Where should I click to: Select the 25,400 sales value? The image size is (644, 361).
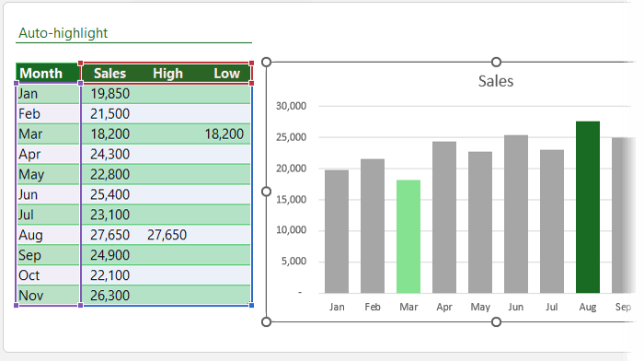(110, 194)
